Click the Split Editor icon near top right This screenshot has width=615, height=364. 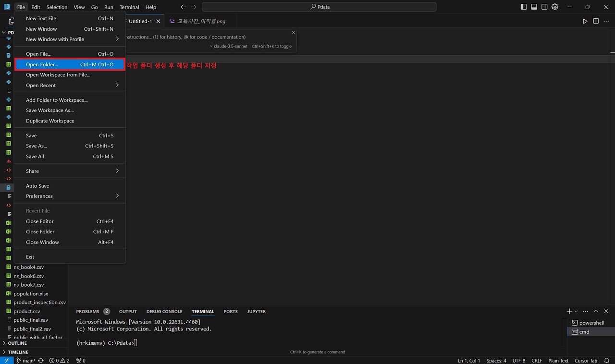[596, 21]
